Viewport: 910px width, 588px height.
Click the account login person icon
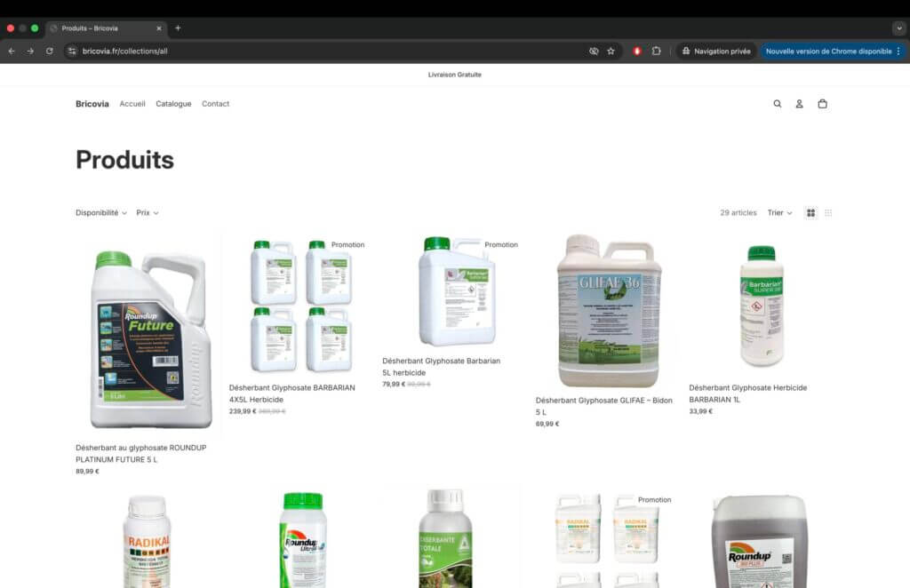pos(799,104)
